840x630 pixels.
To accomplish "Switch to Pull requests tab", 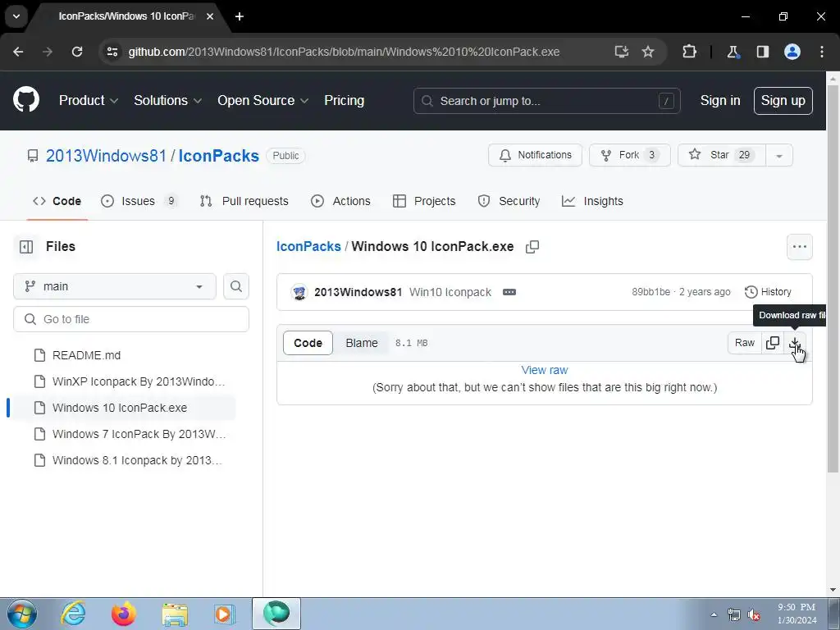I will (x=244, y=201).
